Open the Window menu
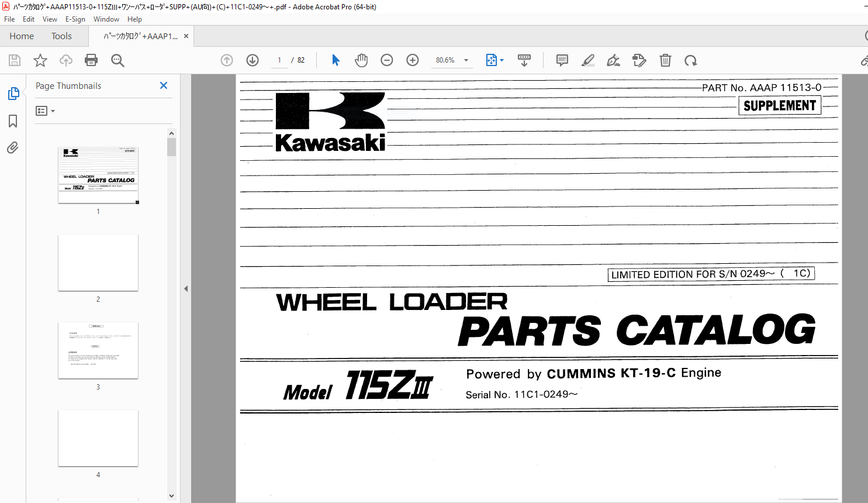The width and height of the screenshot is (868, 503). (106, 19)
